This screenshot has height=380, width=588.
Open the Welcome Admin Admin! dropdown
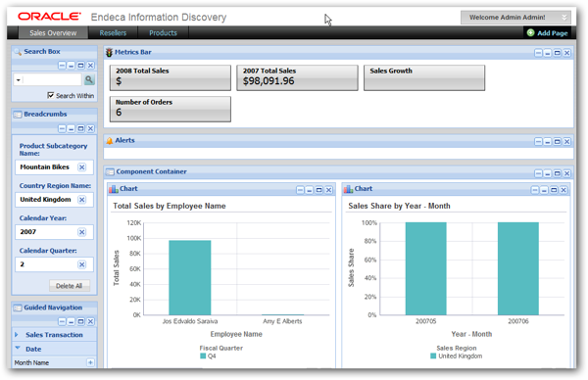pyautogui.click(x=515, y=18)
